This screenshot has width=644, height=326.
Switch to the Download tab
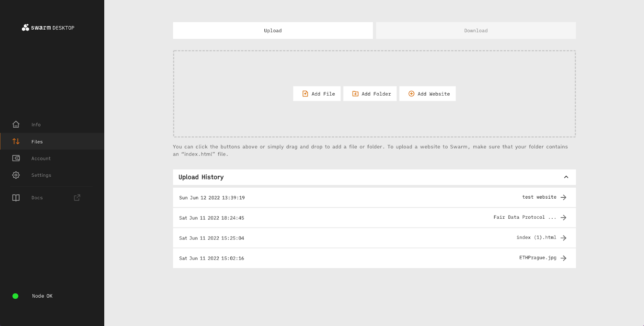coord(475,31)
